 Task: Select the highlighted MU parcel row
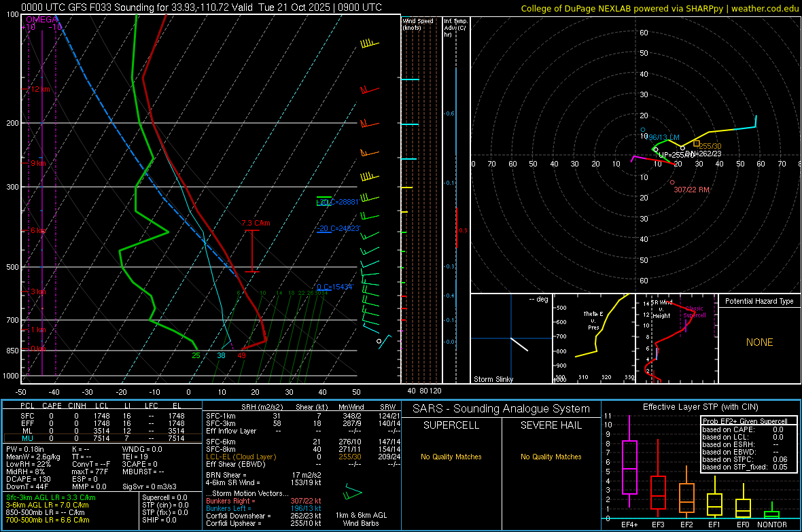(x=103, y=438)
